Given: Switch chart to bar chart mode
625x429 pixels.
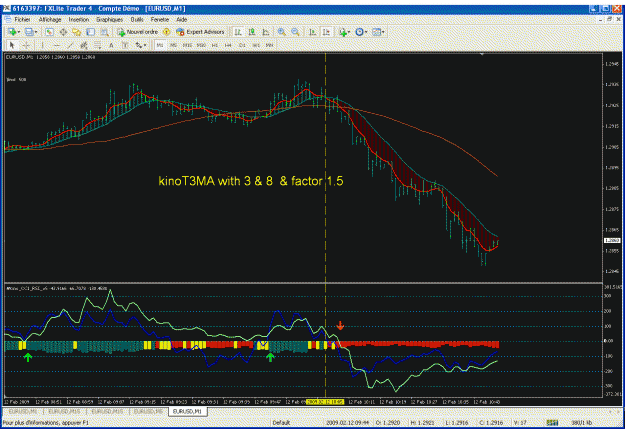Looking at the screenshot, I should point(238,32).
